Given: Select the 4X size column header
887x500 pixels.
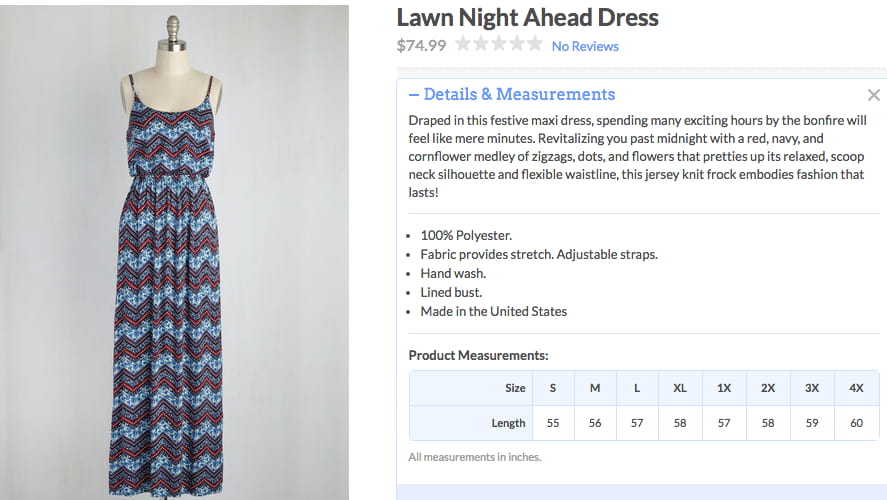Looking at the screenshot, I should coord(856,388).
